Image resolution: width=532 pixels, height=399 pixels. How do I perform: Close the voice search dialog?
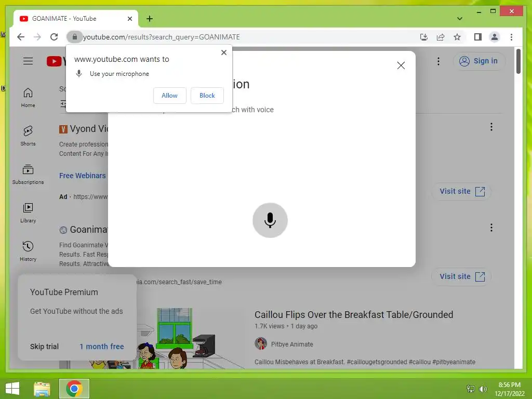401,65
